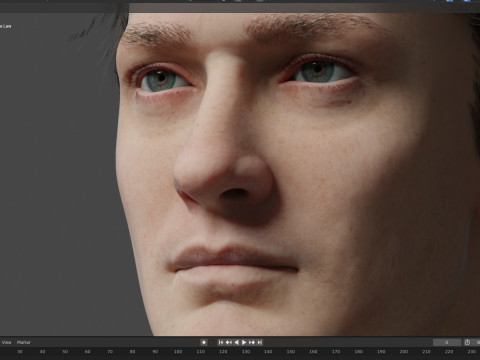480x360 pixels.
Task: Open the timeline Marker menu
Action: 24,342
